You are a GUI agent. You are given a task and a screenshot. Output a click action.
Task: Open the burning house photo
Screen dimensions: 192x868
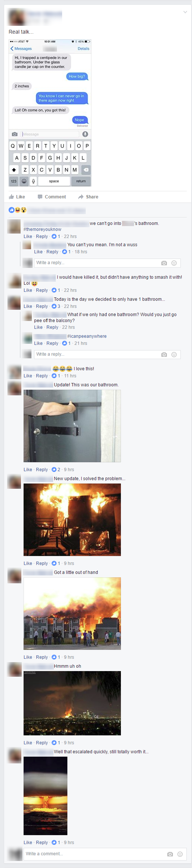72,520
